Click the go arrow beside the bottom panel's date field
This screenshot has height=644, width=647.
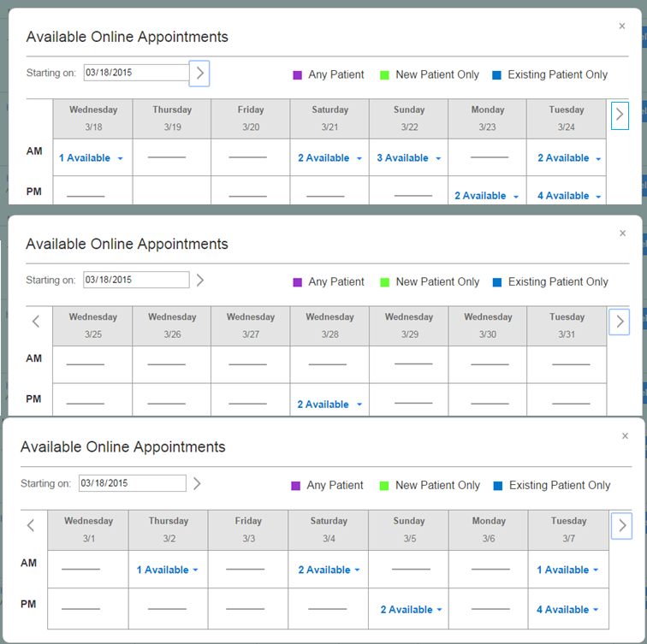[x=197, y=483]
